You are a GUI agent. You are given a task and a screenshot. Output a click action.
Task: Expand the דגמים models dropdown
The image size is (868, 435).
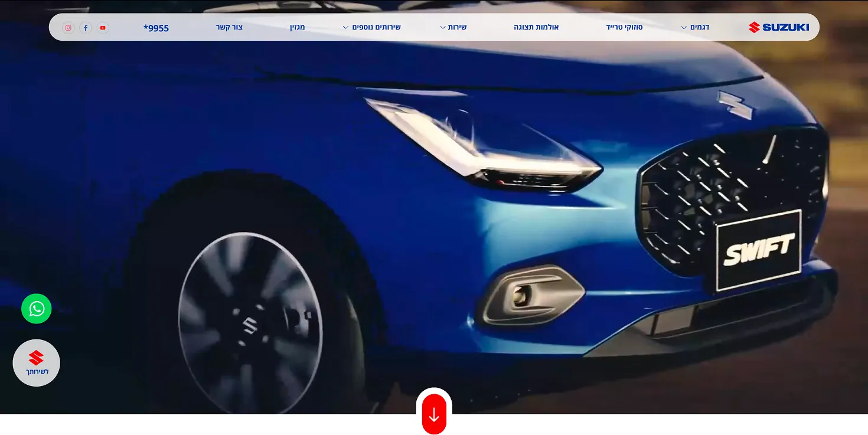coord(695,27)
